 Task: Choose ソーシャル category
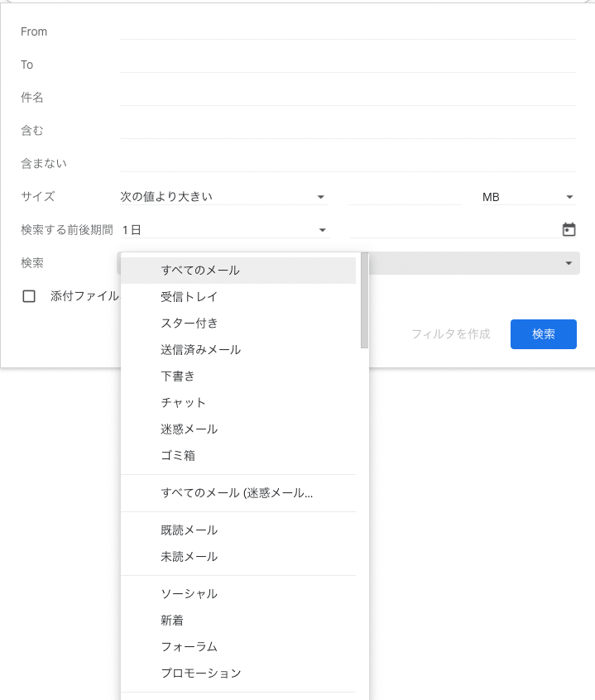click(x=238, y=594)
